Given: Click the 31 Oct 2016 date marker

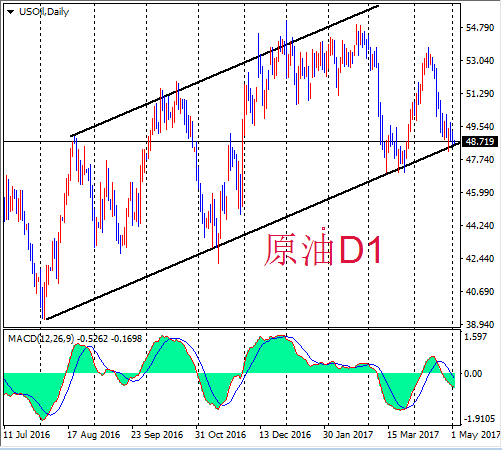Looking at the screenshot, I should 220,435.
